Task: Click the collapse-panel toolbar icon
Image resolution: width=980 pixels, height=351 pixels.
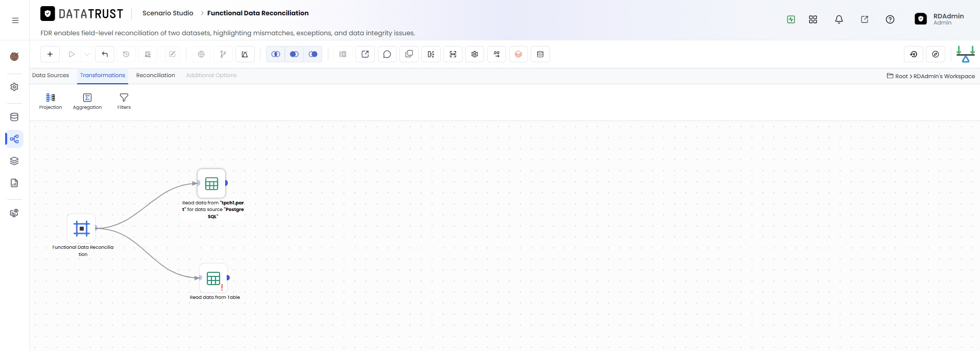Action: click(x=343, y=54)
